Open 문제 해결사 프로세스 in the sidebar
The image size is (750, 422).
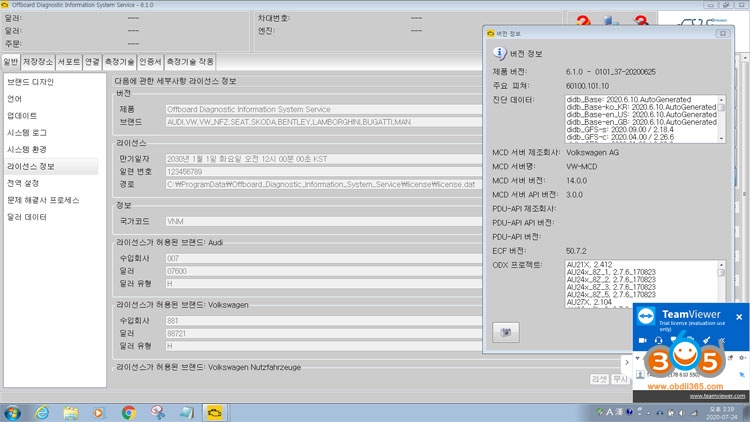tap(43, 200)
